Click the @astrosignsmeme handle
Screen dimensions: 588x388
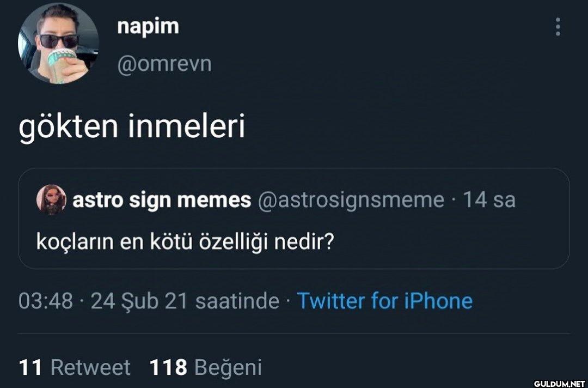click(x=350, y=200)
